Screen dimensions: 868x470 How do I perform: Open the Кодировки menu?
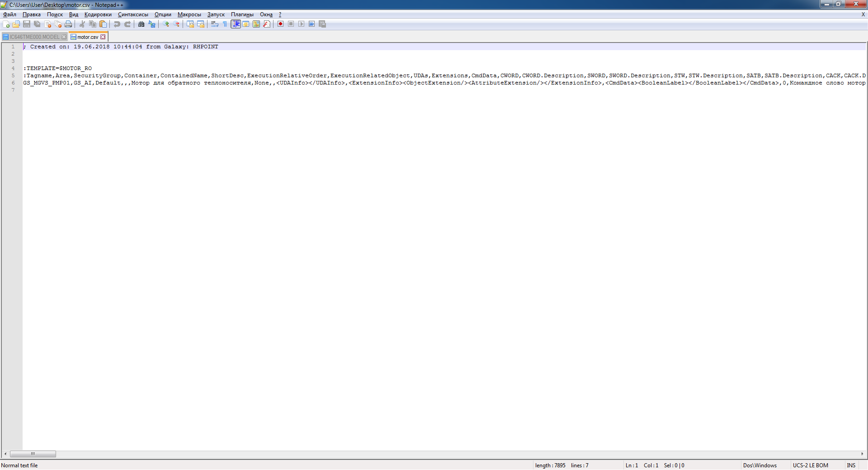coord(98,14)
